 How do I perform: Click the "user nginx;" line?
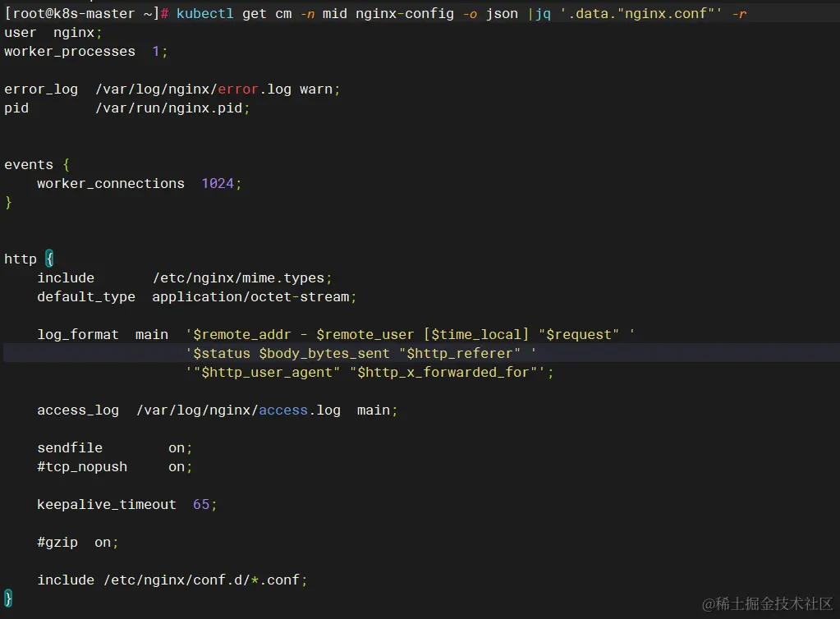click(x=53, y=33)
